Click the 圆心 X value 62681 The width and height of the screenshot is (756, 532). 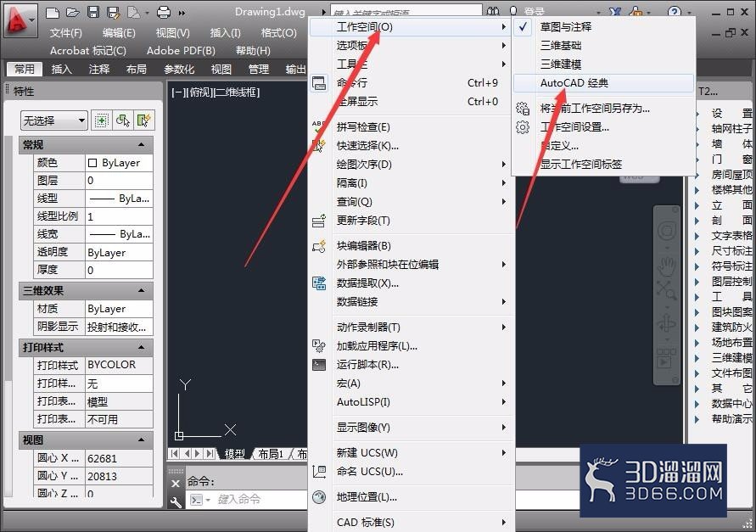119,458
